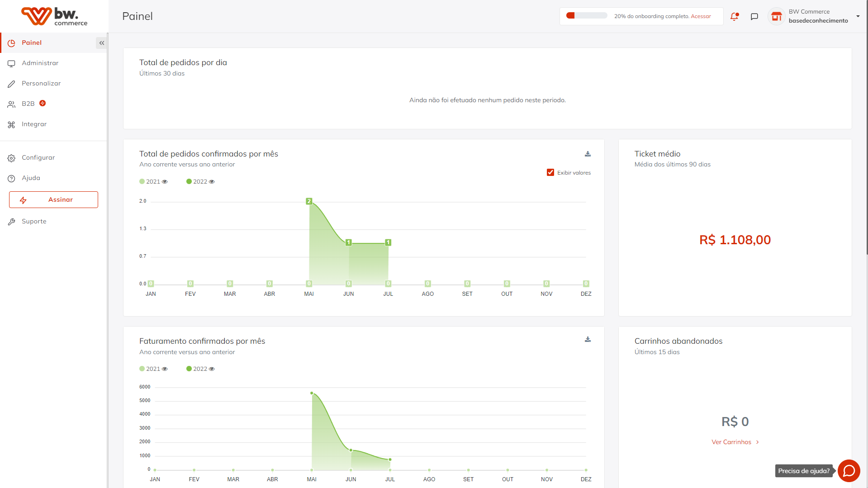
Task: Click the Suporte wrench icon
Action: pyautogui.click(x=11, y=222)
